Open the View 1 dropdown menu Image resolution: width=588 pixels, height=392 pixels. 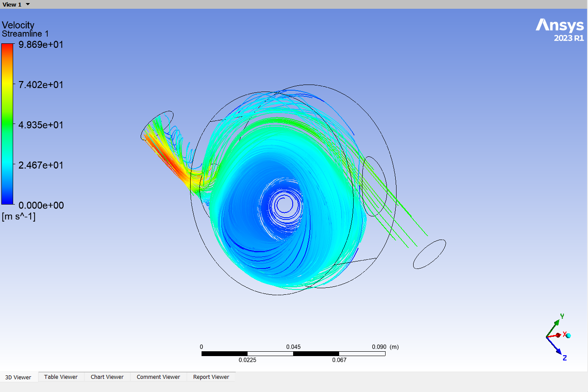coord(28,4)
